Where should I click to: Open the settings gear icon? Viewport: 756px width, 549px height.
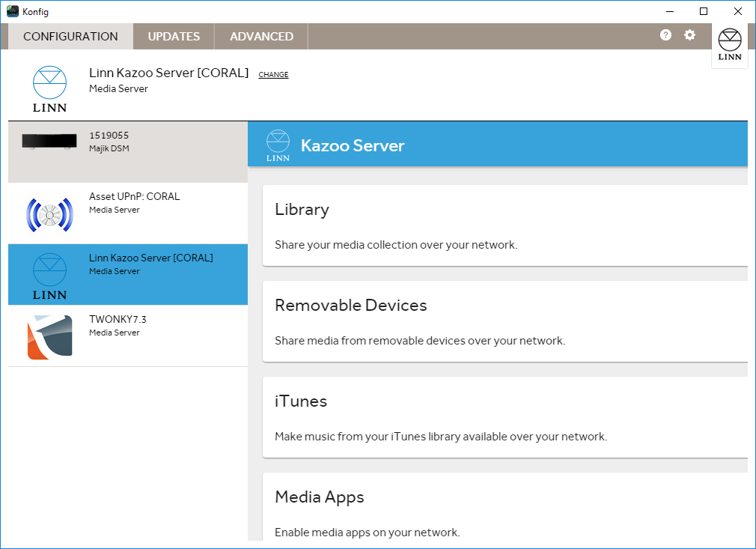tap(689, 34)
